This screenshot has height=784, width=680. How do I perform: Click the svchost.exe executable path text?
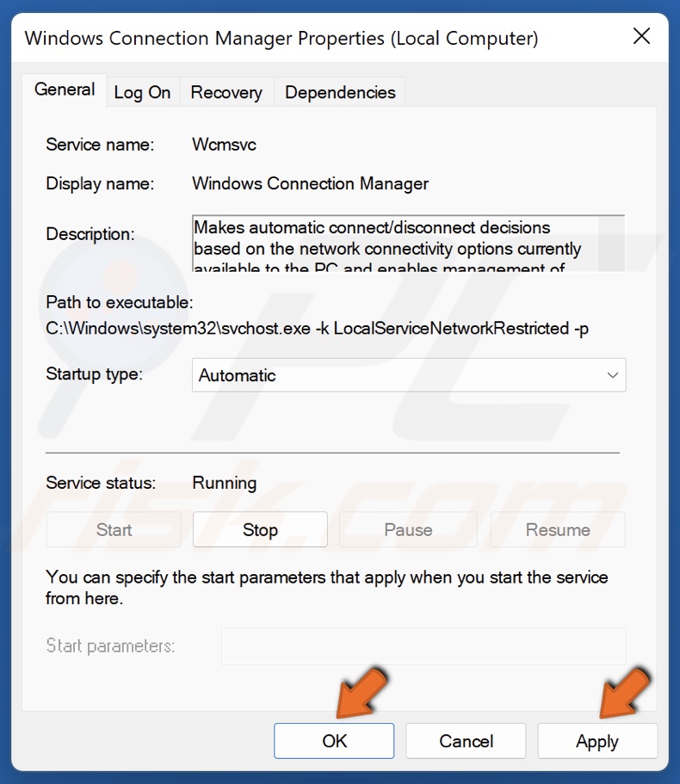coord(317,328)
